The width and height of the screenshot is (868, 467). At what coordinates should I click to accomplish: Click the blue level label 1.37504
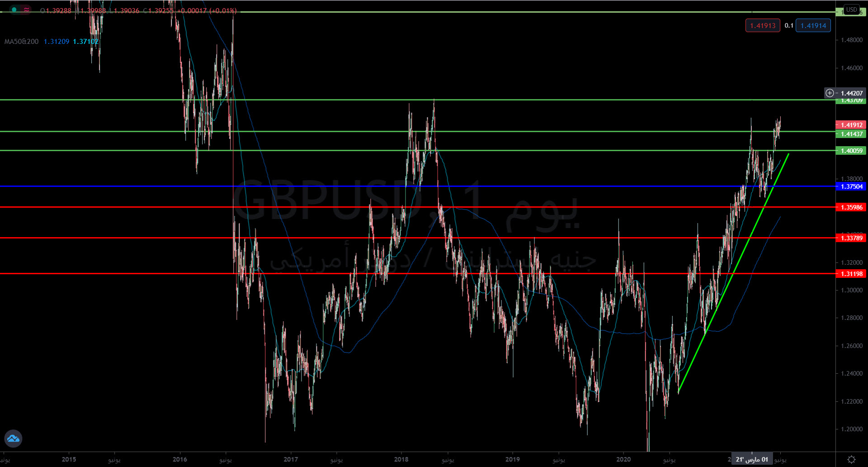[x=851, y=186]
